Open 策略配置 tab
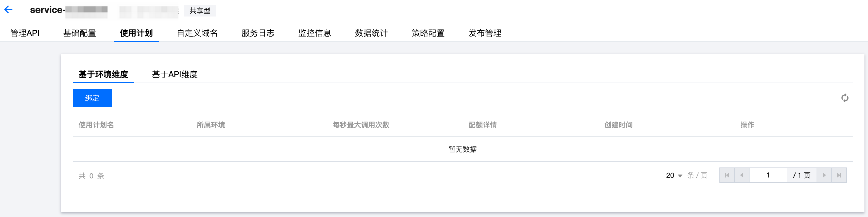 pos(428,33)
